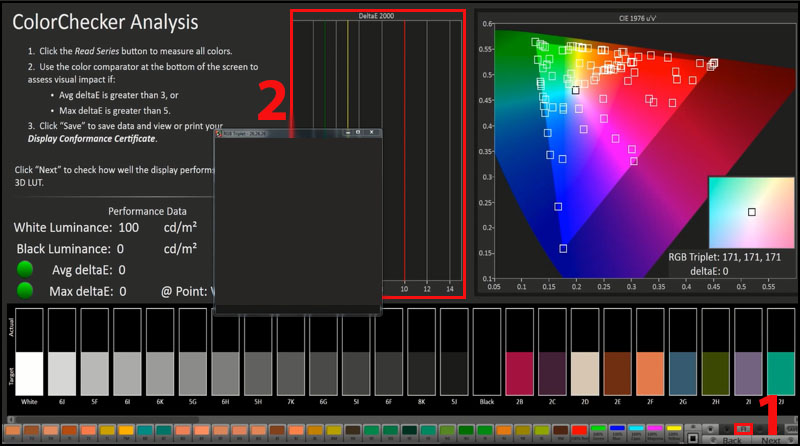Click the White bar in the color comparator
This screenshot has width=800, height=446.
[x=29, y=352]
